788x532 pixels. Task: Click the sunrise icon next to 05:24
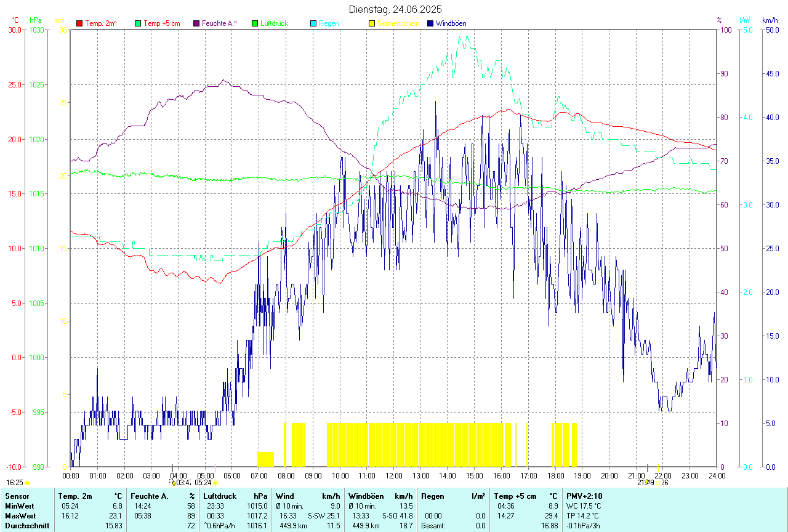click(215, 483)
